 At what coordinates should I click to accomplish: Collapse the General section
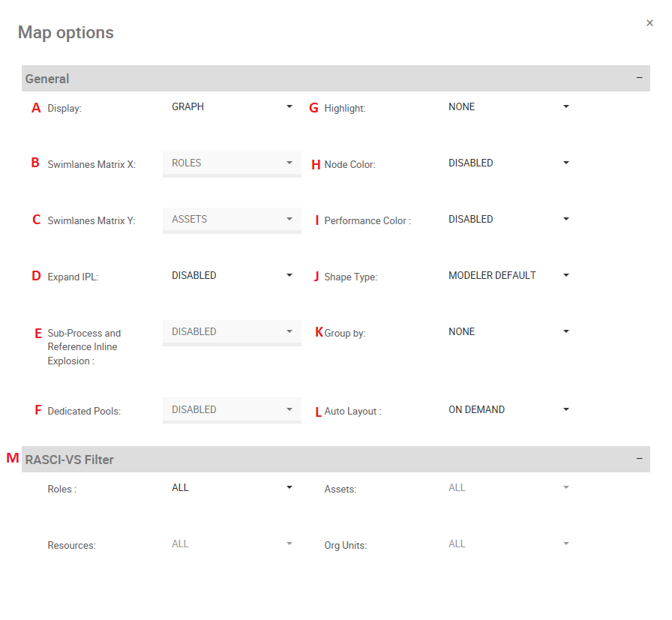[x=639, y=78]
